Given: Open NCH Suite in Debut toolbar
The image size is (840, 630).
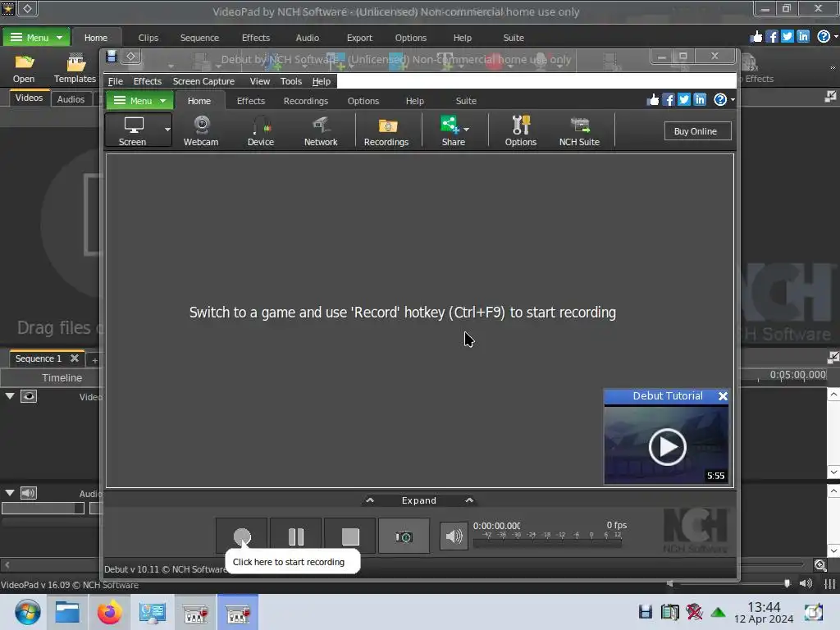Looking at the screenshot, I should (x=579, y=130).
